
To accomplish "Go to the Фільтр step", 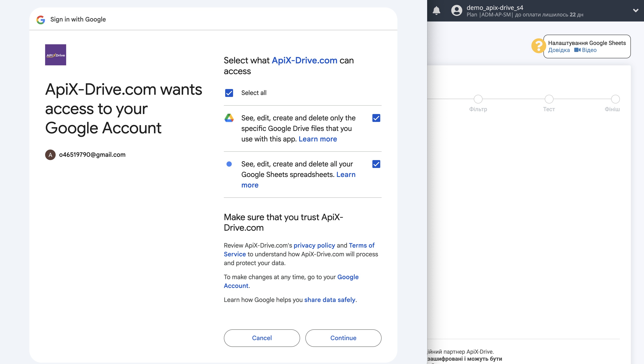I will [478, 99].
